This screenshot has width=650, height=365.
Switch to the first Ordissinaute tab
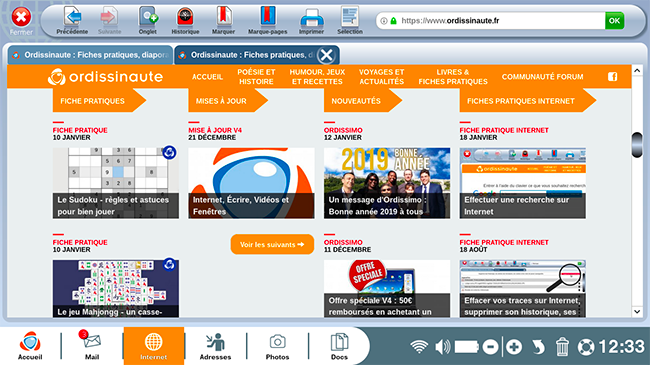90,55
